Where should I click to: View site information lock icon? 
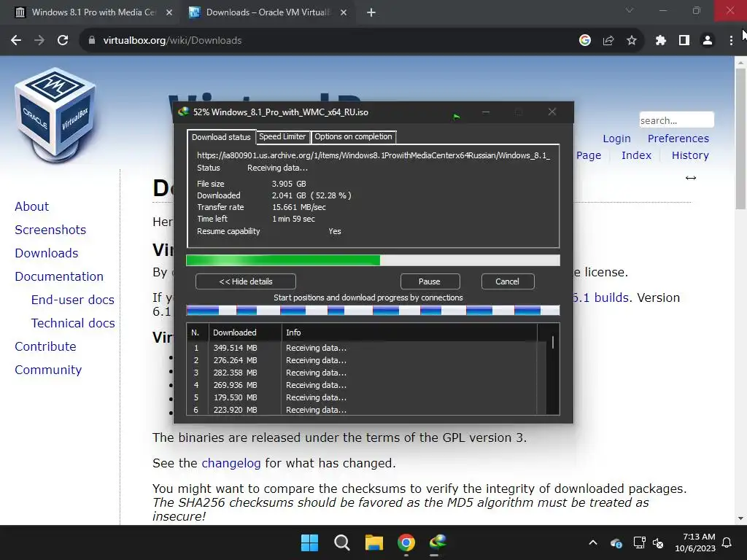(x=92, y=41)
